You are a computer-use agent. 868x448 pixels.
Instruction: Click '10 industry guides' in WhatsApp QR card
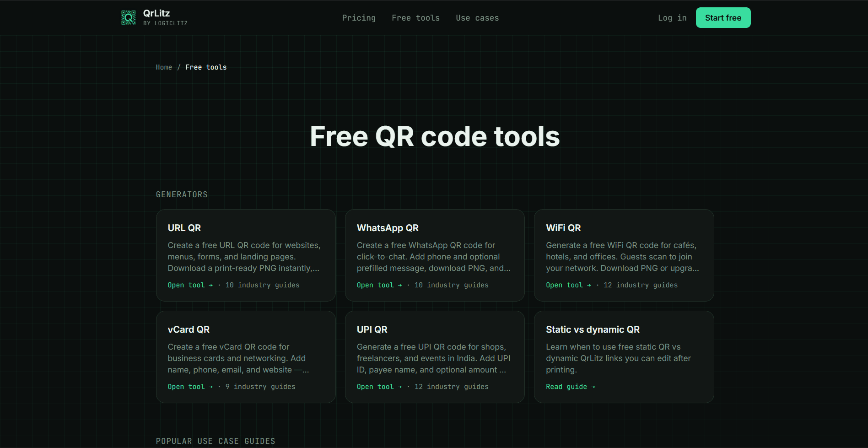[x=451, y=285]
